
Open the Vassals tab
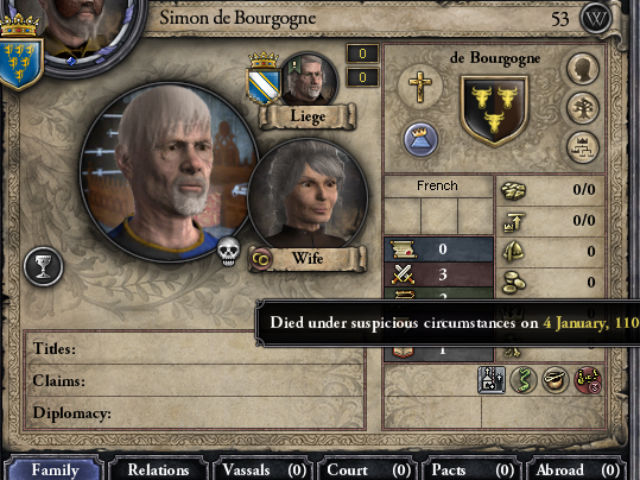tap(264, 470)
